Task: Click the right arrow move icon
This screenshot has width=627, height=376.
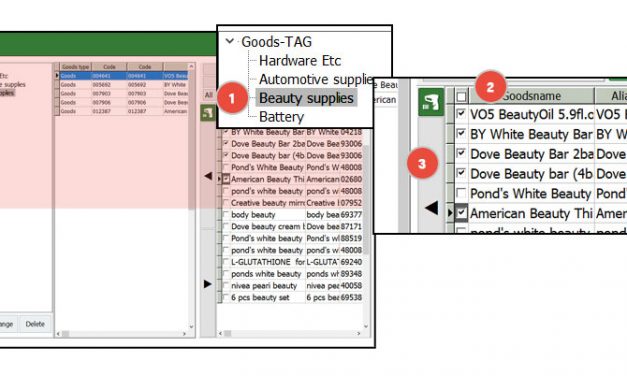Action: click(208, 284)
